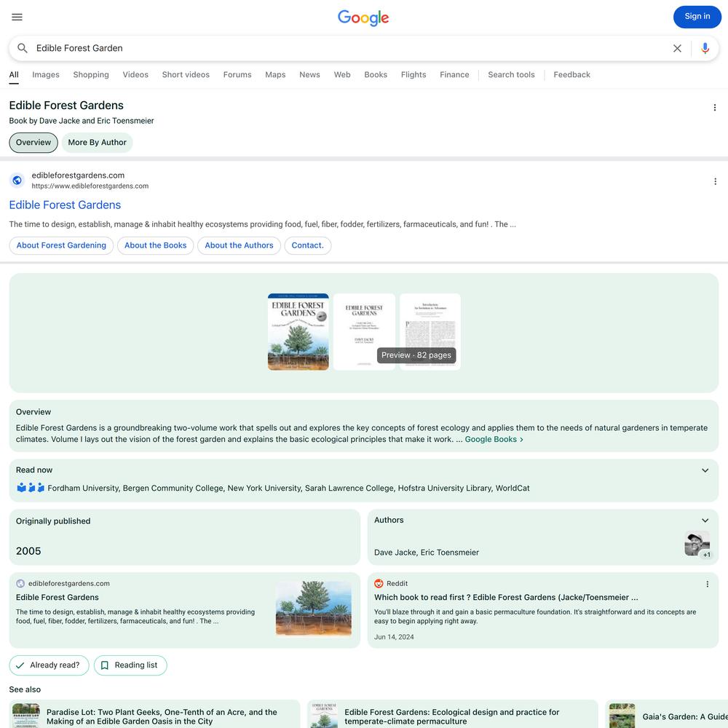The image size is (728, 728).
Task: Open the Gaia's Garden See also card
Action: tap(667, 715)
